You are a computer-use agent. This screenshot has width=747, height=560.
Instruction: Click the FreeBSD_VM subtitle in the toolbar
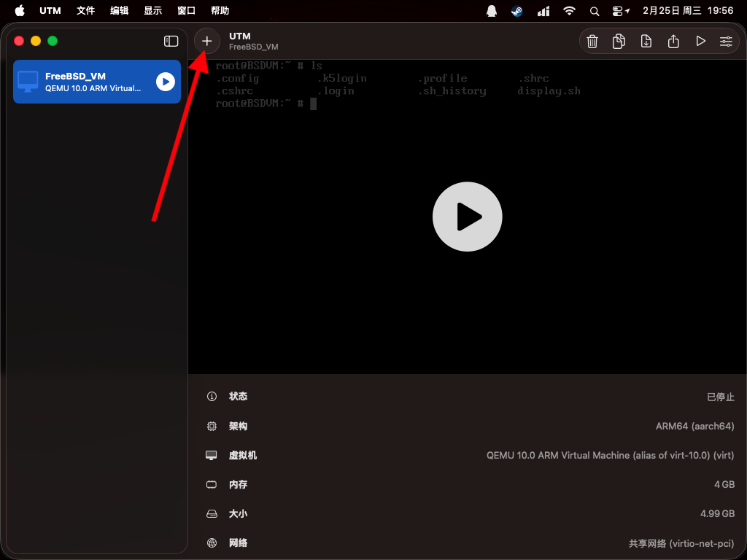coord(253,47)
